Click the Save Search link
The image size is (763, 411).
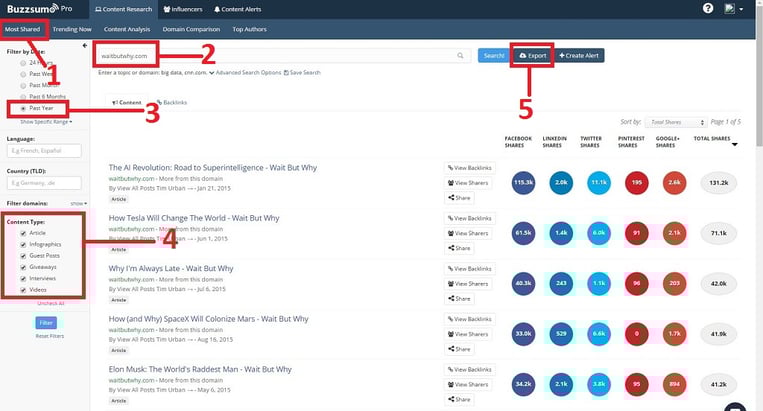point(302,72)
